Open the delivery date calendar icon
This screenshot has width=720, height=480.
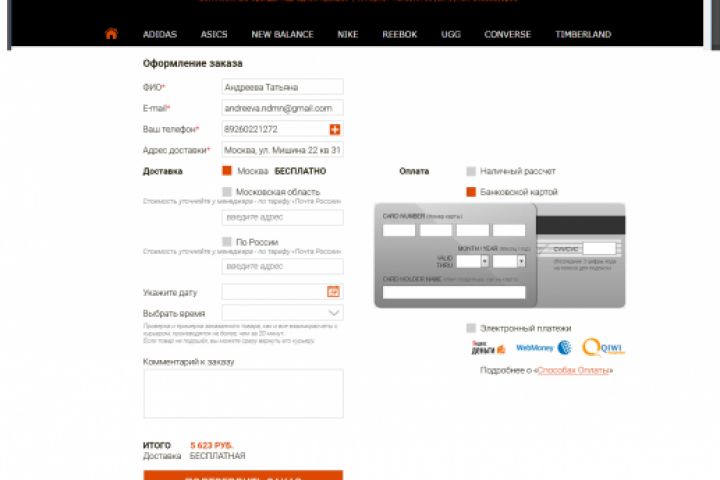(x=333, y=292)
